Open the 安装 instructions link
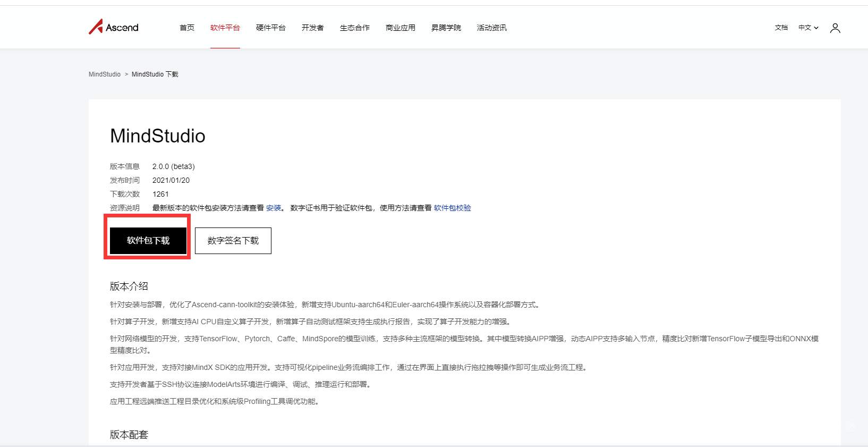The height and width of the screenshot is (447, 868). coord(274,208)
